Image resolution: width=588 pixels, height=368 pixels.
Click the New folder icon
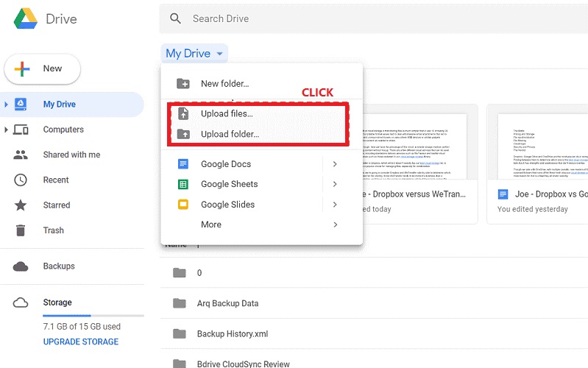(x=183, y=83)
